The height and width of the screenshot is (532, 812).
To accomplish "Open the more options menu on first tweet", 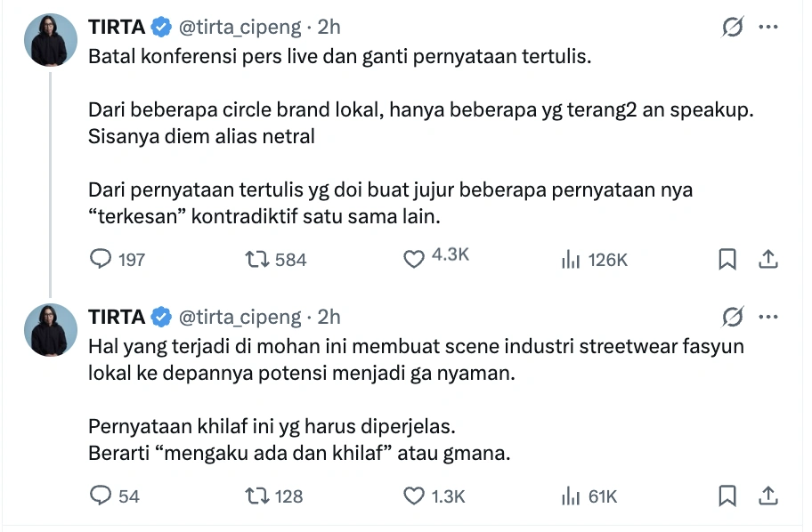I will click(769, 27).
